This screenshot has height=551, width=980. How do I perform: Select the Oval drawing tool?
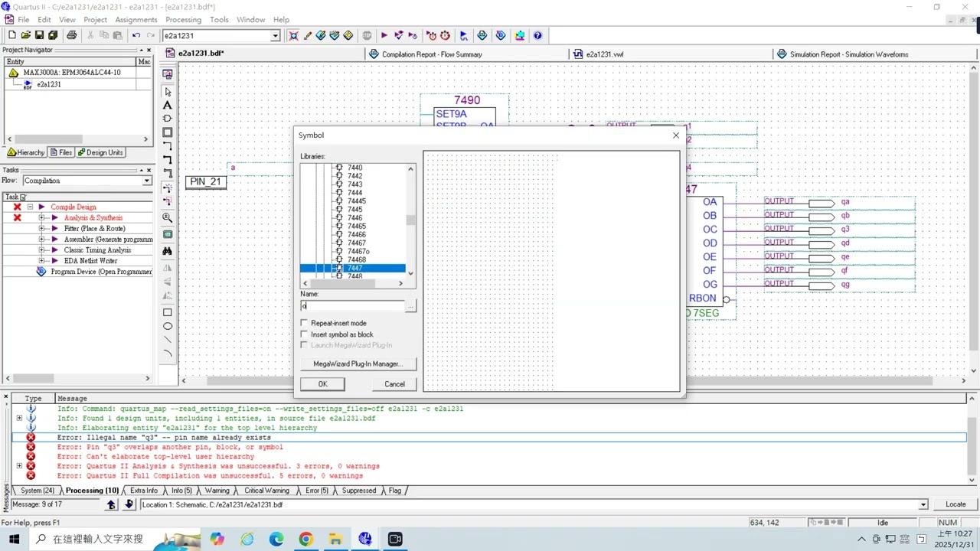click(168, 326)
